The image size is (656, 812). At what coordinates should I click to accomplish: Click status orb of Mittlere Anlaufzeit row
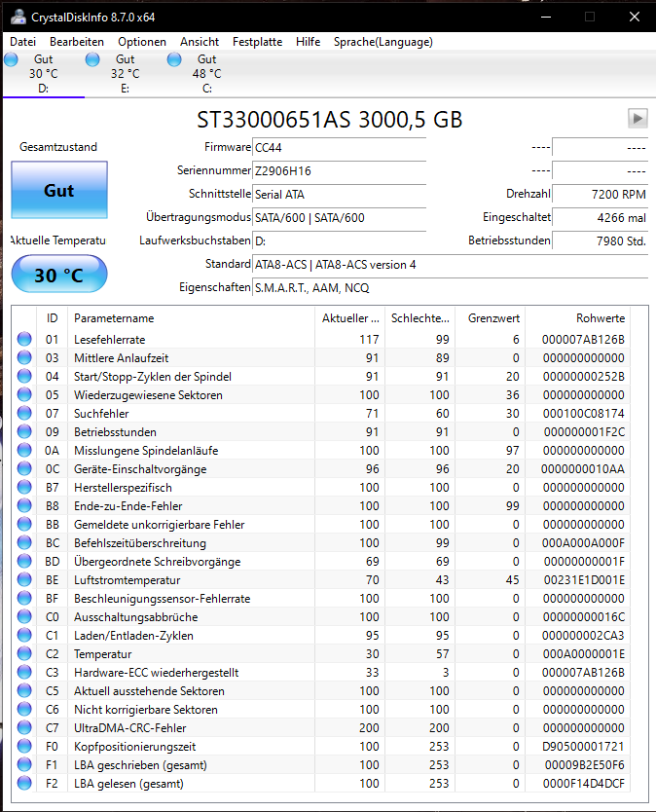pyautogui.click(x=24, y=358)
